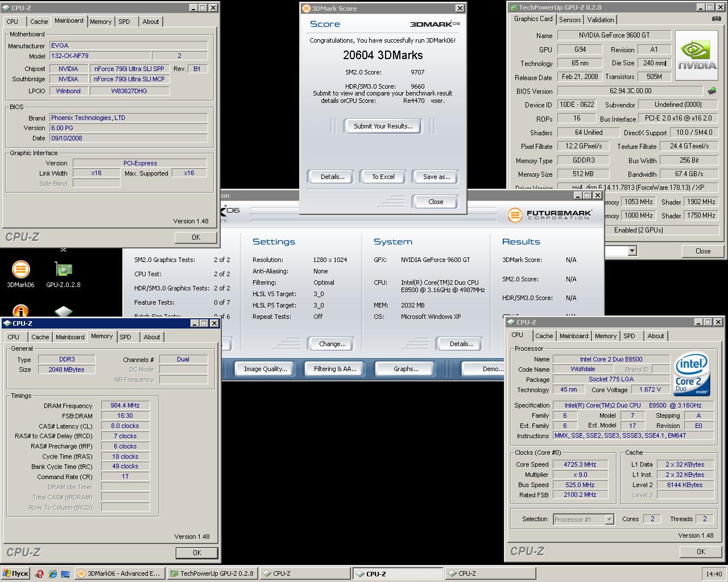Select Core Voltage 1.672 V value
This screenshot has width=728, height=582.
[650, 389]
